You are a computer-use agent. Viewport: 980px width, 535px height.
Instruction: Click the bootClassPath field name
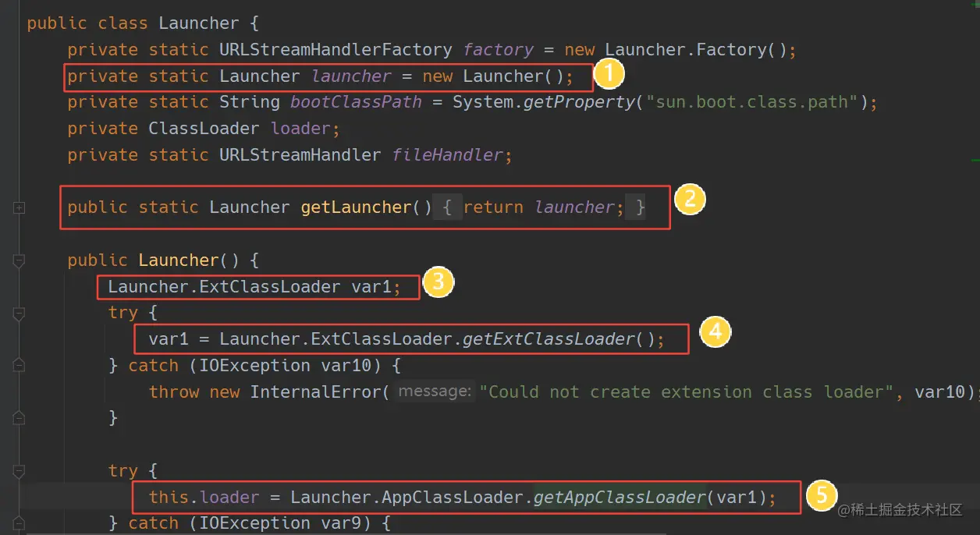point(356,102)
